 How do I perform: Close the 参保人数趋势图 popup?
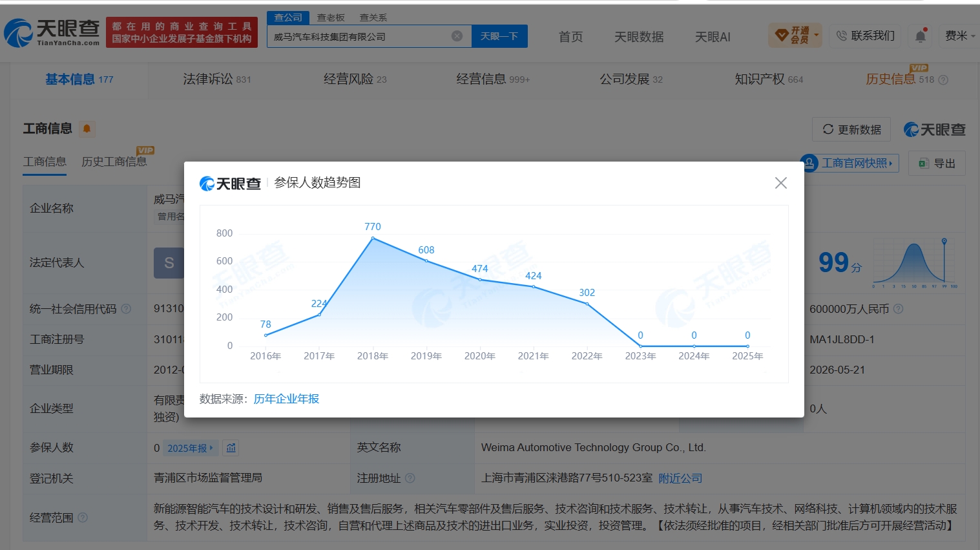coord(780,183)
